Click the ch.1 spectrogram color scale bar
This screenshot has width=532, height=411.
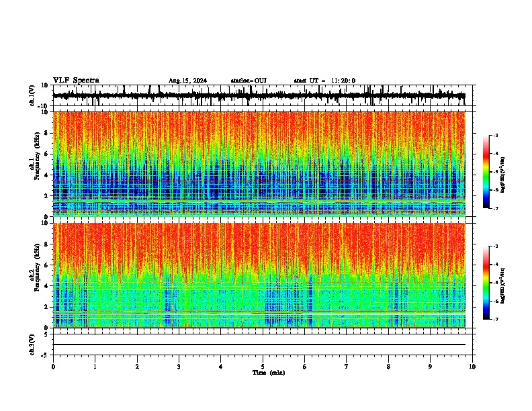[x=486, y=172]
